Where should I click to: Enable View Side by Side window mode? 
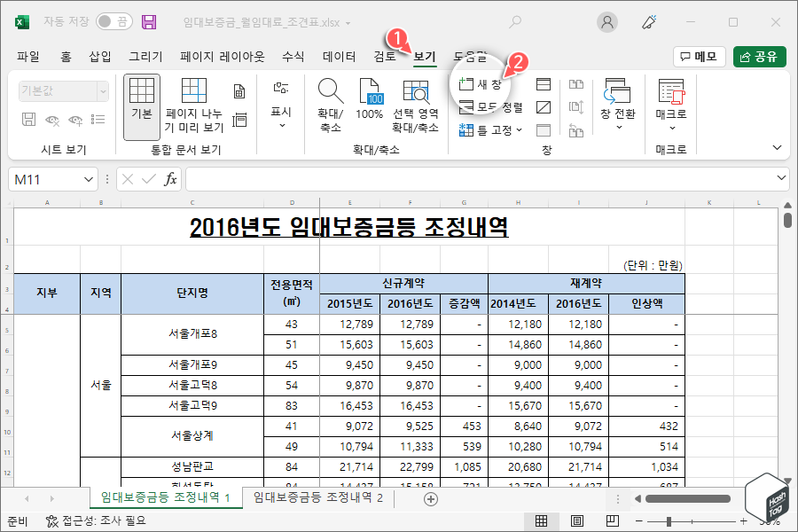click(x=577, y=84)
